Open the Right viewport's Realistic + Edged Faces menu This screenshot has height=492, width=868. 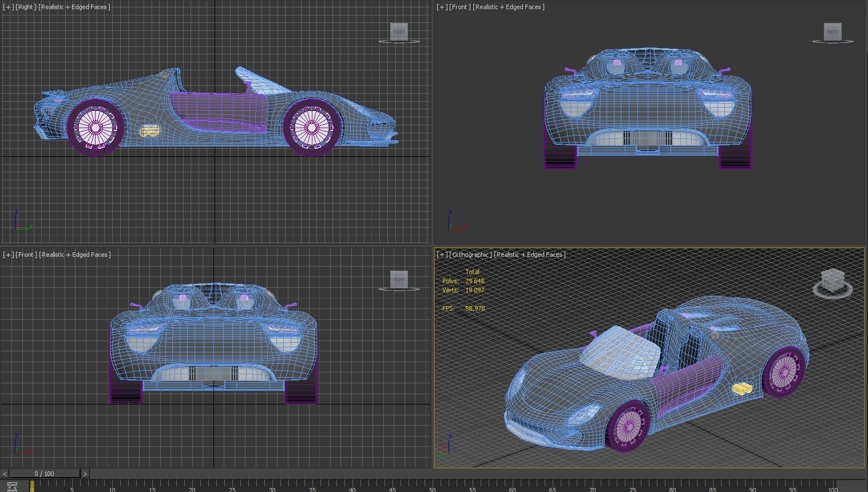point(74,7)
